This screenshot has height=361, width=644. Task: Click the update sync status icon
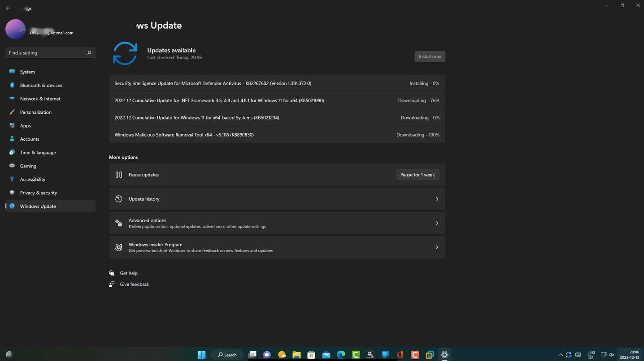click(125, 53)
